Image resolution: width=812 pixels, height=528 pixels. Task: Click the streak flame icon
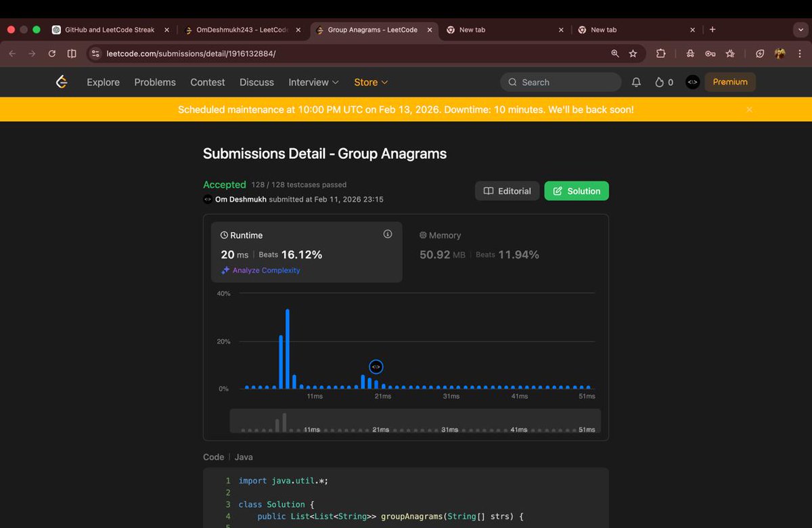click(660, 82)
